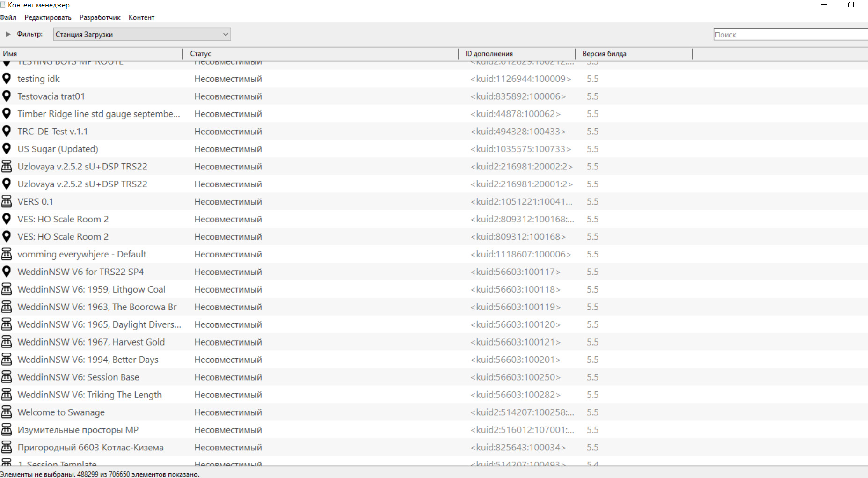868x478 pixels.
Task: Select vomming everywhjere - Default entry
Action: click(82, 254)
